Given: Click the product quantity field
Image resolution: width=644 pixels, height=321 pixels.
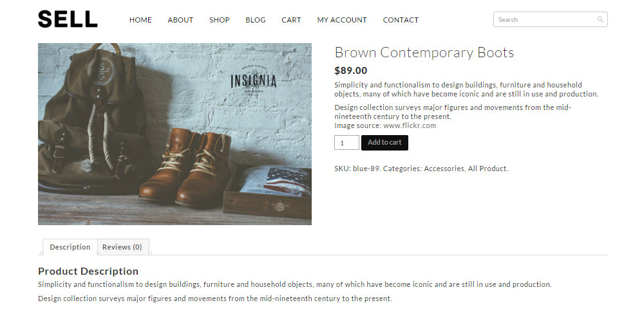Looking at the screenshot, I should (346, 143).
